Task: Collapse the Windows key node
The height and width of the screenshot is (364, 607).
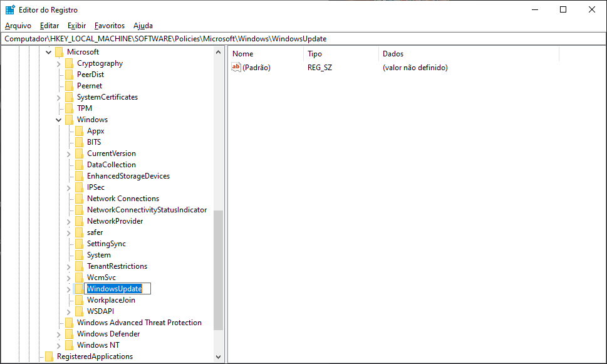Action: point(59,120)
